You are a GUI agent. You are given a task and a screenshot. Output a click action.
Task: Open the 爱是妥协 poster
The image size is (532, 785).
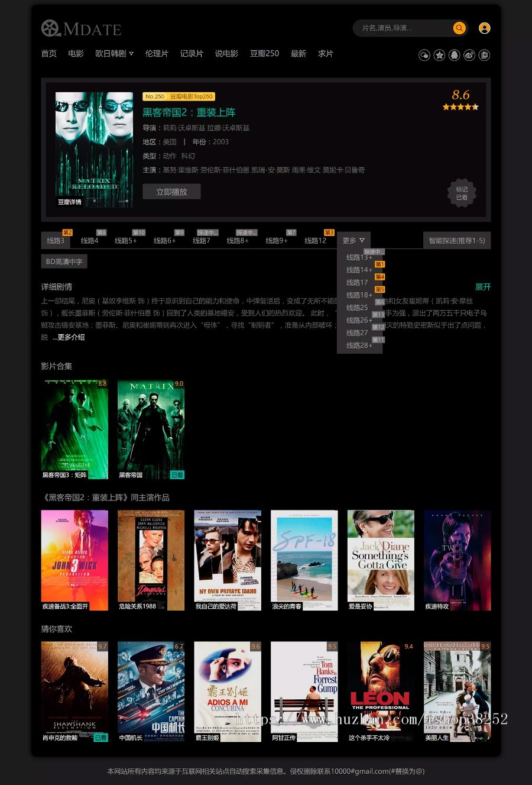[381, 560]
